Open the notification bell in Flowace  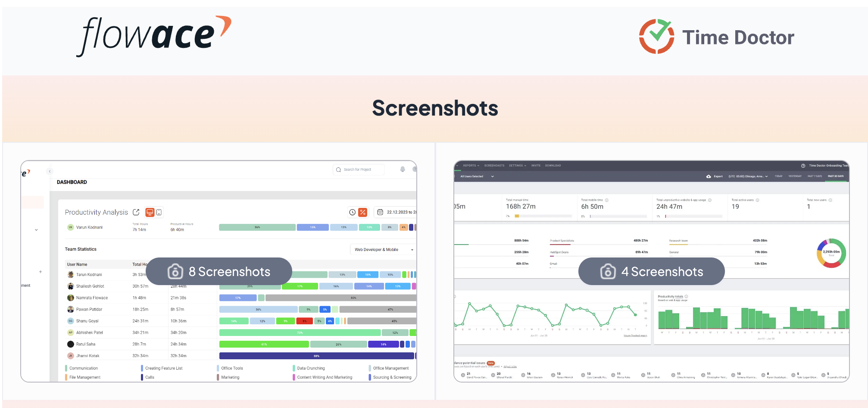click(x=403, y=169)
